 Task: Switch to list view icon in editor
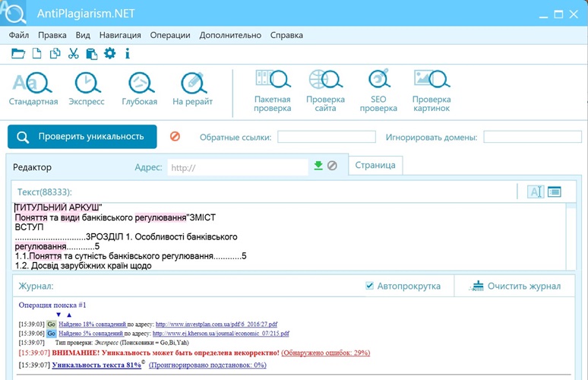click(555, 192)
